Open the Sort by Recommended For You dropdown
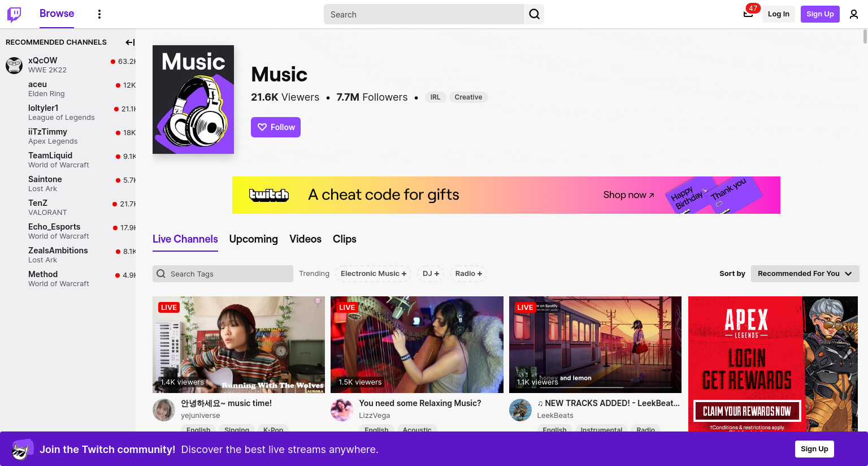The height and width of the screenshot is (466, 868). 805,274
